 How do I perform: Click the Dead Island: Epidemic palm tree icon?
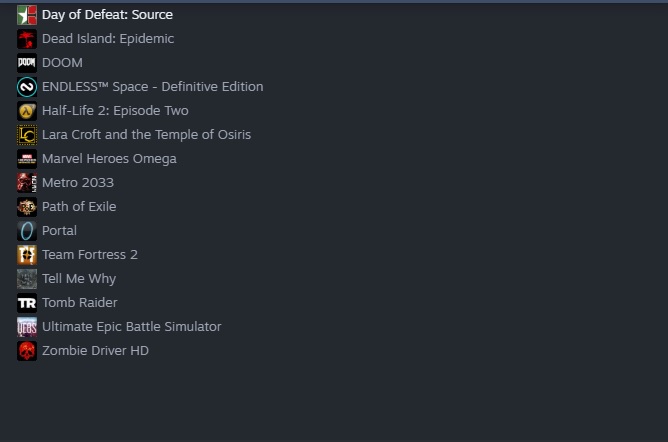[x=27, y=39]
